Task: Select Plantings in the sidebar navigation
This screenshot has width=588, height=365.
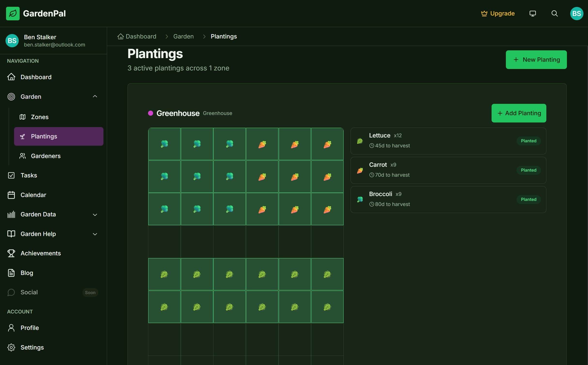Action: coord(44,136)
